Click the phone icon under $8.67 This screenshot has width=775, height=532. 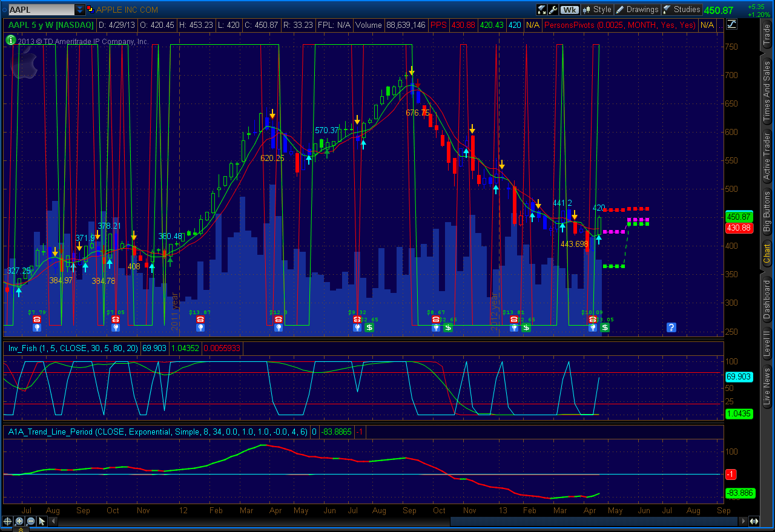point(435,320)
